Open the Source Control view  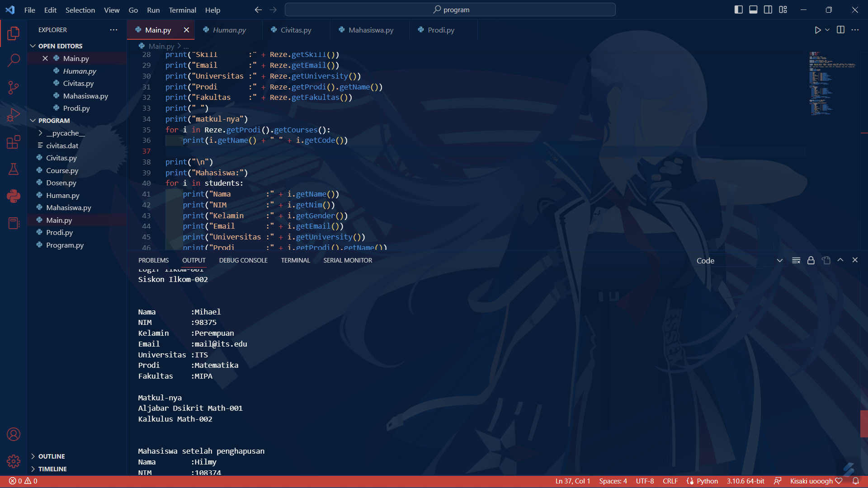pos(14,87)
